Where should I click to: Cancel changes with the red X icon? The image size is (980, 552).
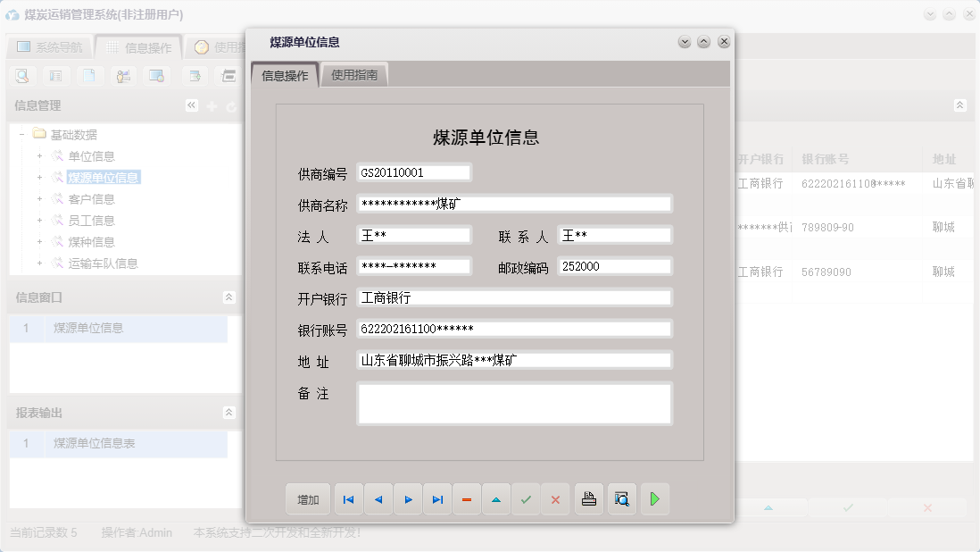click(555, 499)
